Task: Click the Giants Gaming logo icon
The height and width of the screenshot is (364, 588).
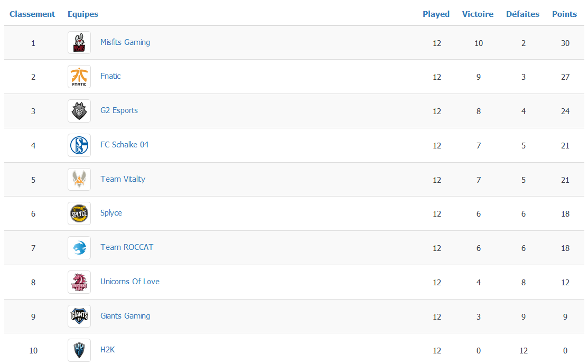Action: click(x=79, y=316)
